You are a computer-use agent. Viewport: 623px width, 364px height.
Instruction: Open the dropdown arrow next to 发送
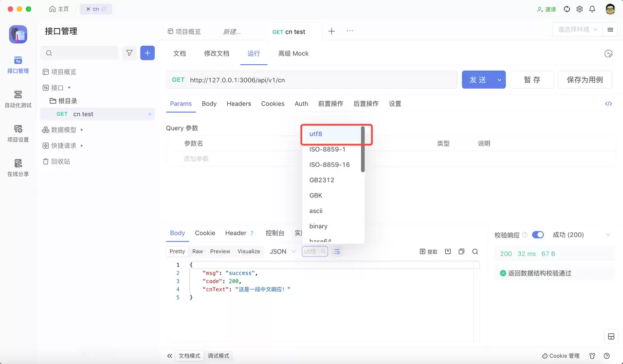tap(499, 80)
